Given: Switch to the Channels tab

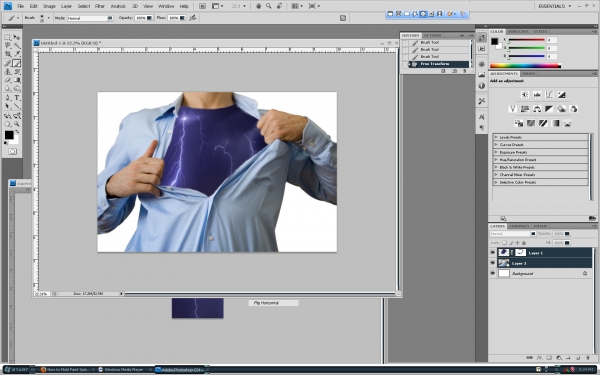Looking at the screenshot, I should point(519,226).
